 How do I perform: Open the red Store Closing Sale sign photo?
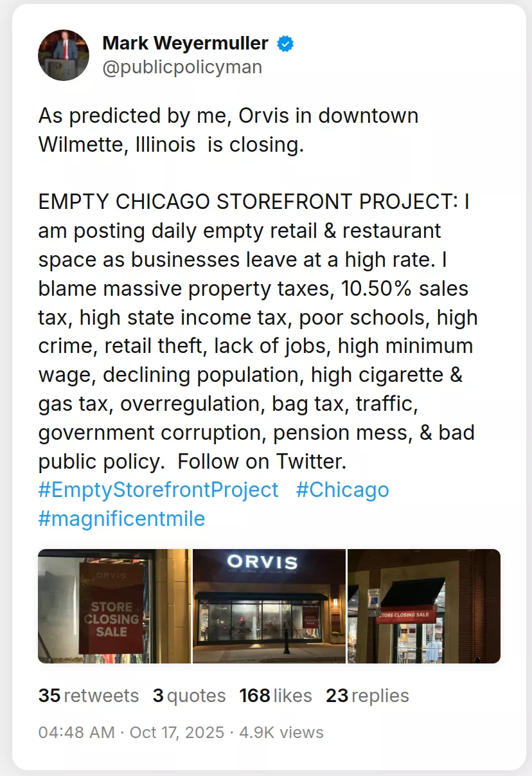tap(114, 606)
